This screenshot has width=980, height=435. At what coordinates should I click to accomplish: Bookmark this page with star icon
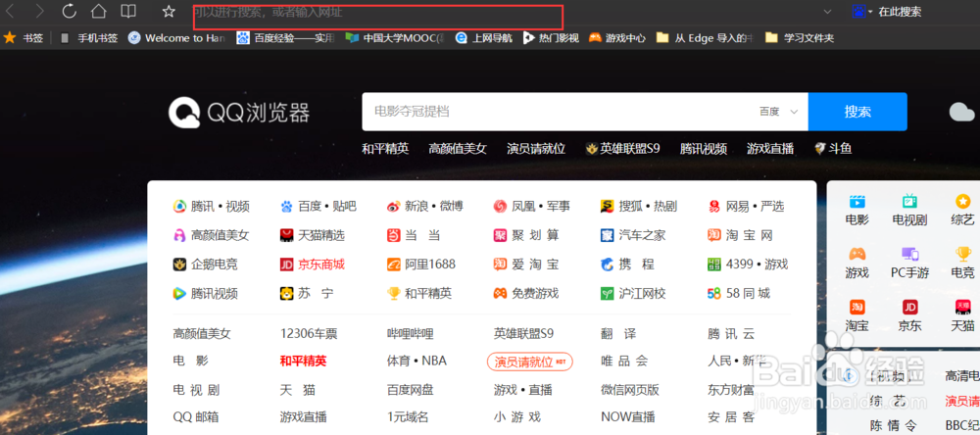[x=169, y=11]
